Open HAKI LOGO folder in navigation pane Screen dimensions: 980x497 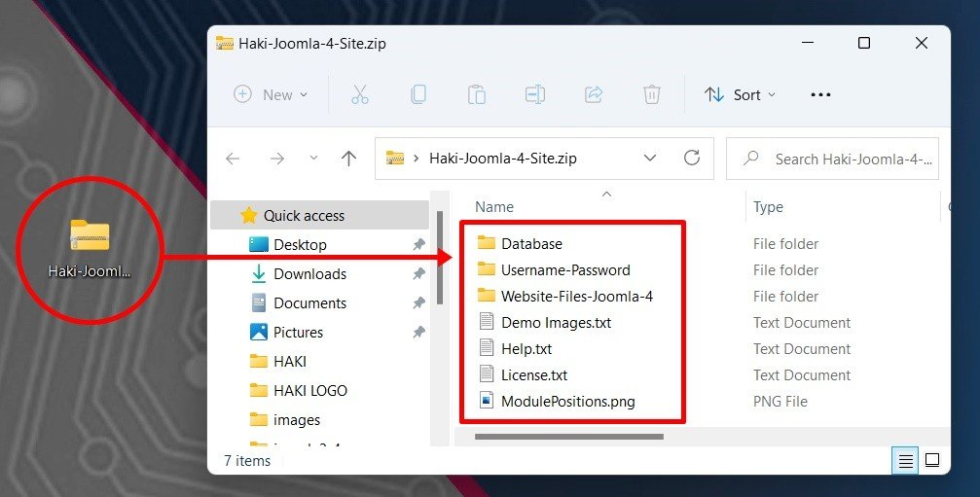(x=310, y=390)
